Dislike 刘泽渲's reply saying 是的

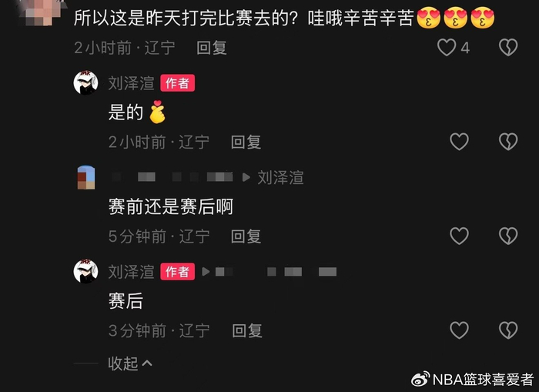tap(508, 142)
